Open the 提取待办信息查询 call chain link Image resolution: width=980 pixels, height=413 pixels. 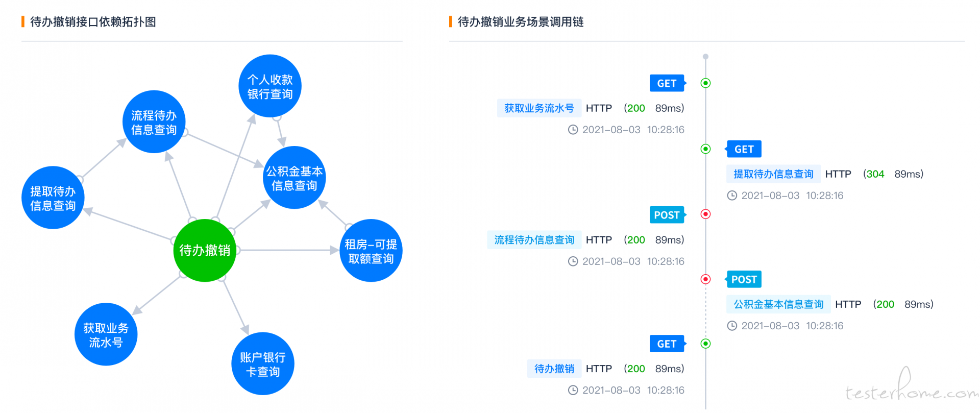(x=773, y=174)
